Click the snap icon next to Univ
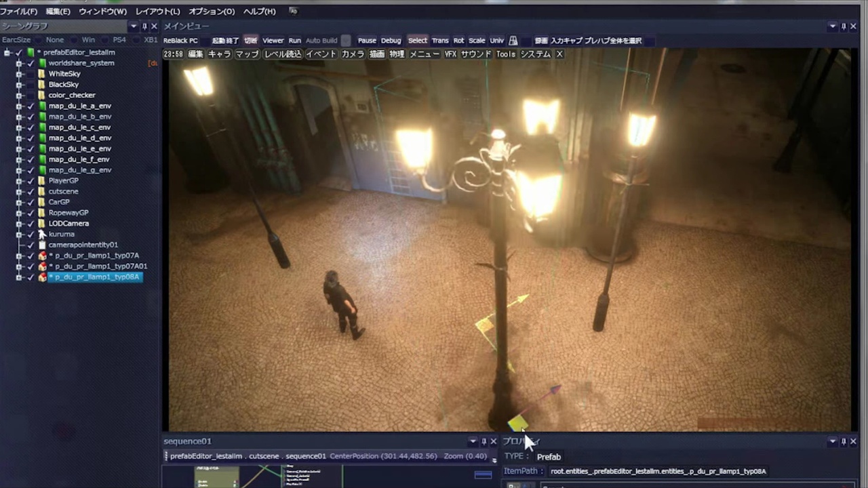Screen dimensions: 868x488 tap(513, 41)
